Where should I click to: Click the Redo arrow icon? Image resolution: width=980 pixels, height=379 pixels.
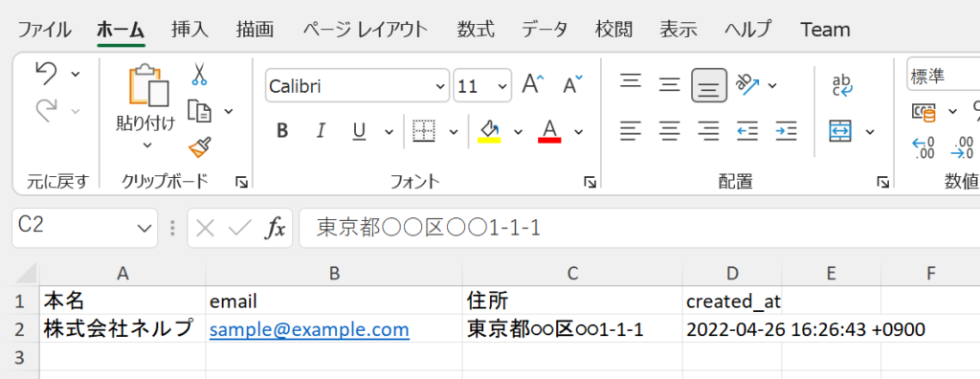pos(47,111)
